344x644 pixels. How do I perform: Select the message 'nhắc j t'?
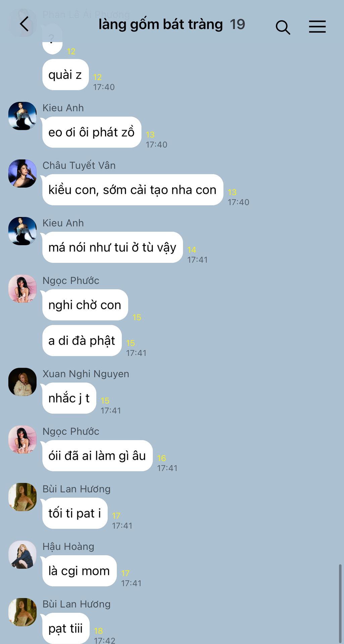[x=69, y=398]
